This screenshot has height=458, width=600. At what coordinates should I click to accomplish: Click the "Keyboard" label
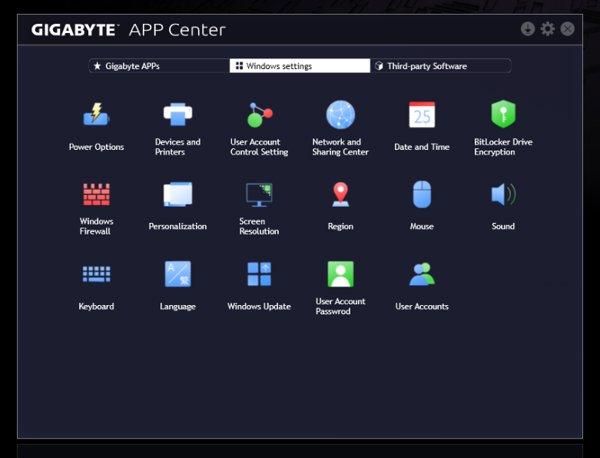(96, 306)
